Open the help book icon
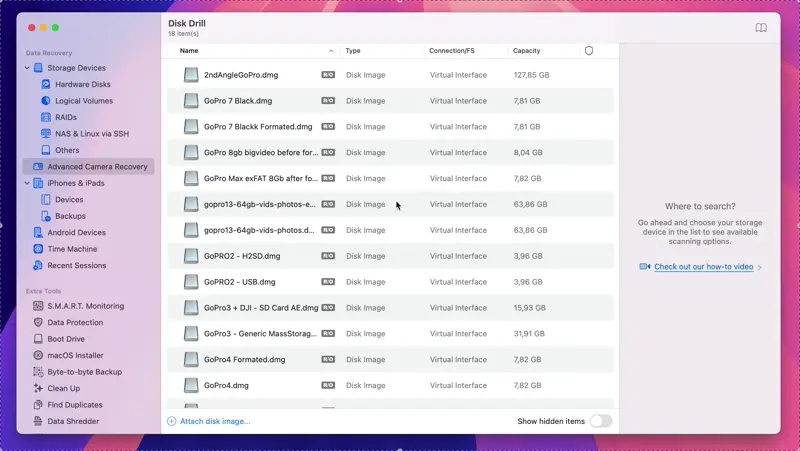 tap(761, 28)
